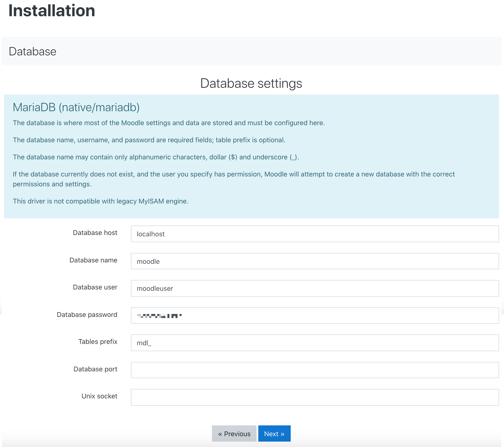Click the Database port label

pyautogui.click(x=95, y=369)
